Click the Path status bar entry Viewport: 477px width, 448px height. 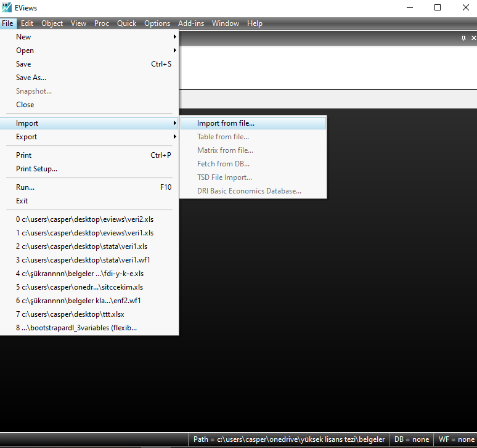(288, 439)
